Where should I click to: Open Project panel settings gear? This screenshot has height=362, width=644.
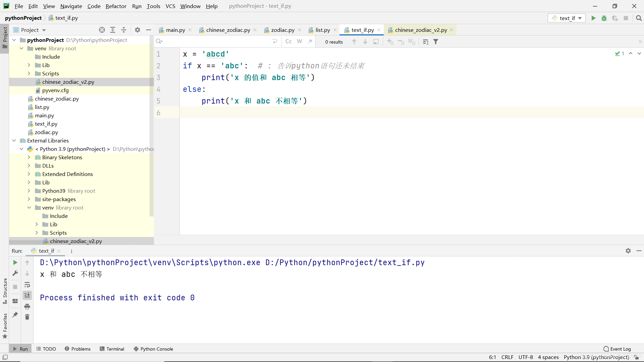tap(138, 30)
